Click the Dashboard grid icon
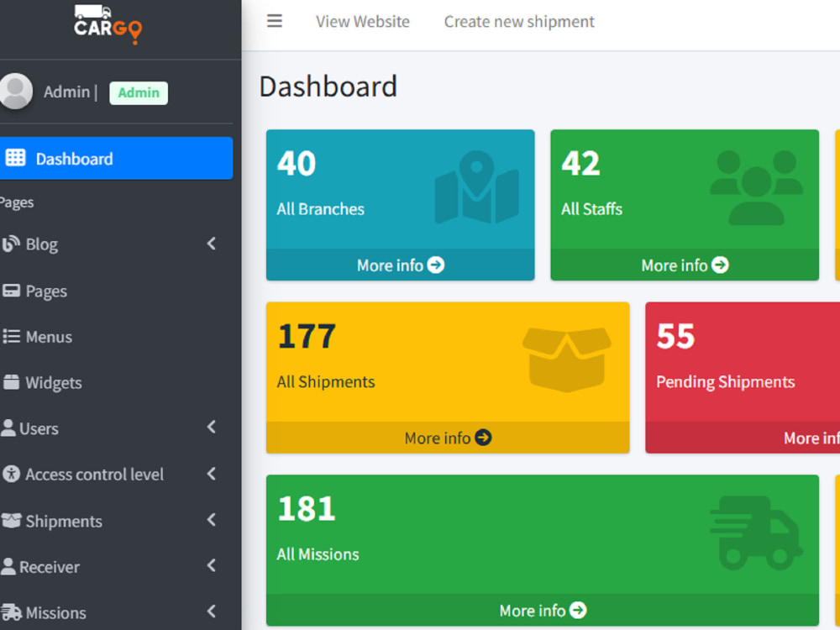 [x=15, y=158]
